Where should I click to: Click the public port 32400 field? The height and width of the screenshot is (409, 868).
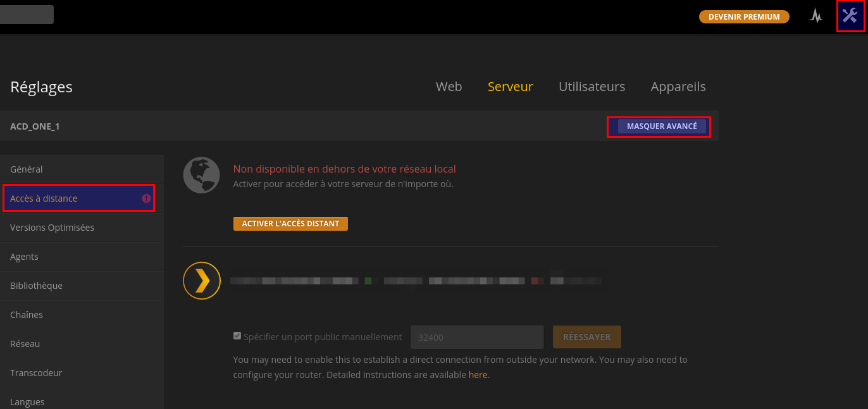(477, 337)
